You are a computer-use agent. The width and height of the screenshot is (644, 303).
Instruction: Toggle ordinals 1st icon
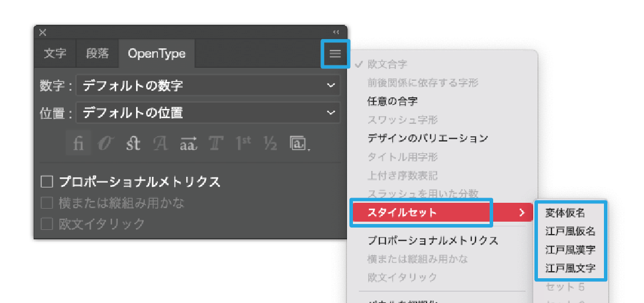[243, 143]
